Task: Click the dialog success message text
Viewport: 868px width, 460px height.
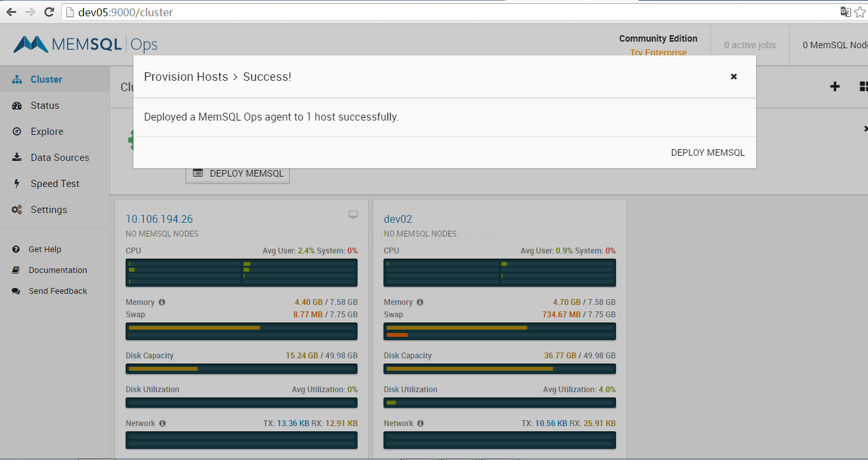Action: click(x=271, y=117)
